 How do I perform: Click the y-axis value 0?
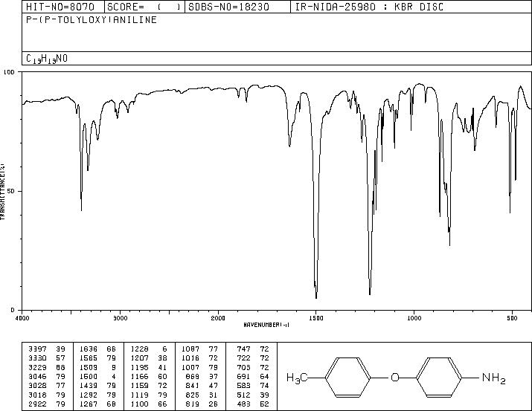(x=13, y=310)
